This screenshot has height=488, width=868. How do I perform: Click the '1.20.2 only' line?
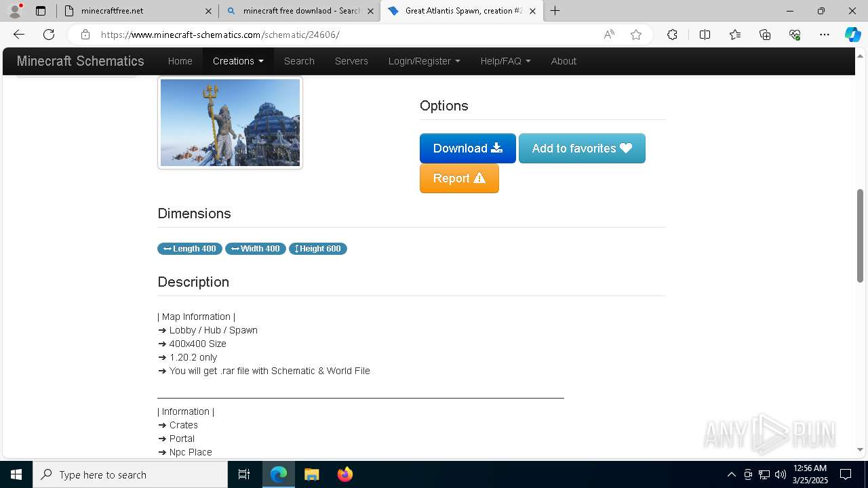[x=188, y=357]
